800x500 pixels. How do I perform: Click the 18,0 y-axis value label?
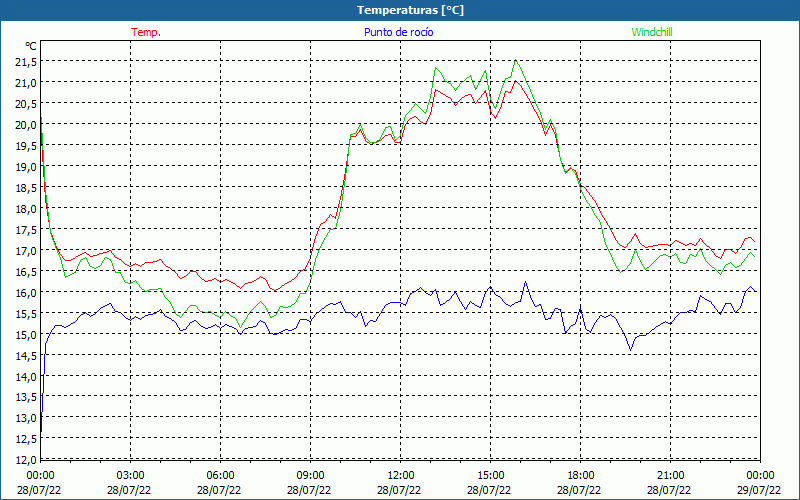[26, 209]
